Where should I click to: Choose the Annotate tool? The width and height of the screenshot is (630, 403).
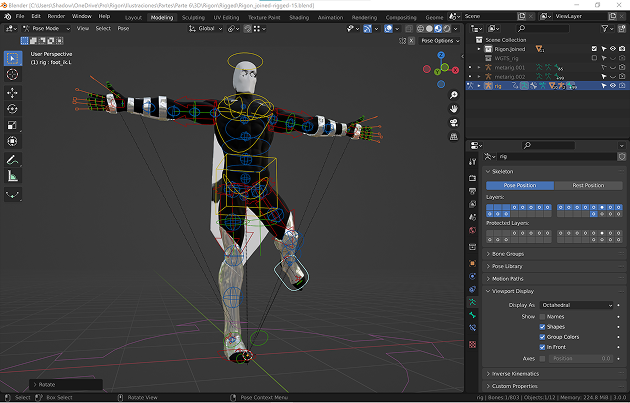tap(13, 159)
